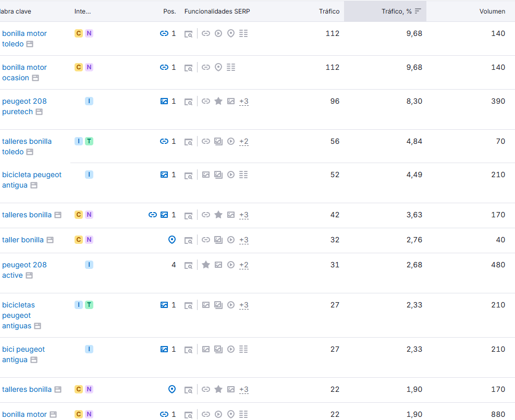Sort by the Tráfico column header
The height and width of the screenshot is (420, 515).
(329, 11)
